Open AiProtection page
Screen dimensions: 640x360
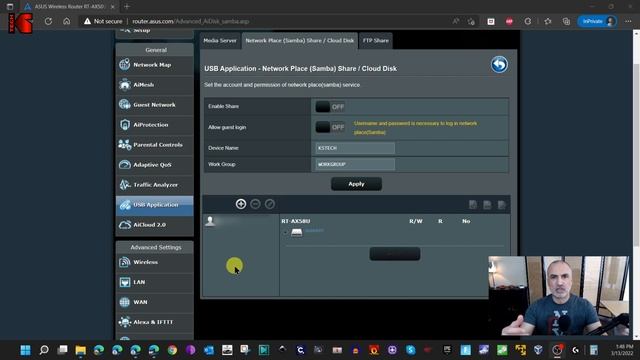coord(154,125)
